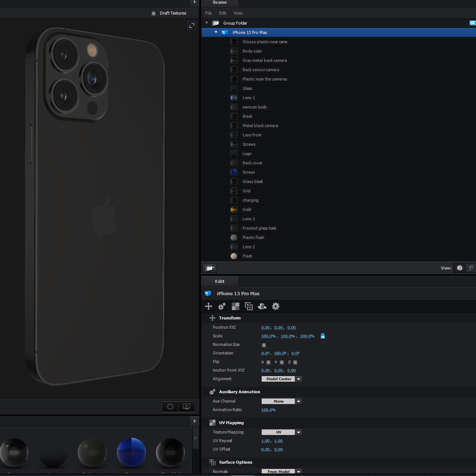
Task: Open the Auxiliary Animation gears icon tab
Action: [x=222, y=306]
